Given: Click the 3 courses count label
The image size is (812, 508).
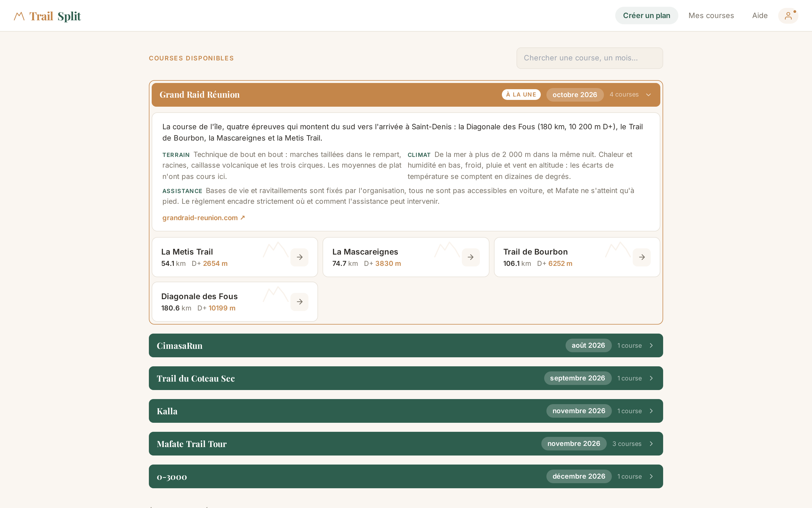Looking at the screenshot, I should (x=627, y=444).
